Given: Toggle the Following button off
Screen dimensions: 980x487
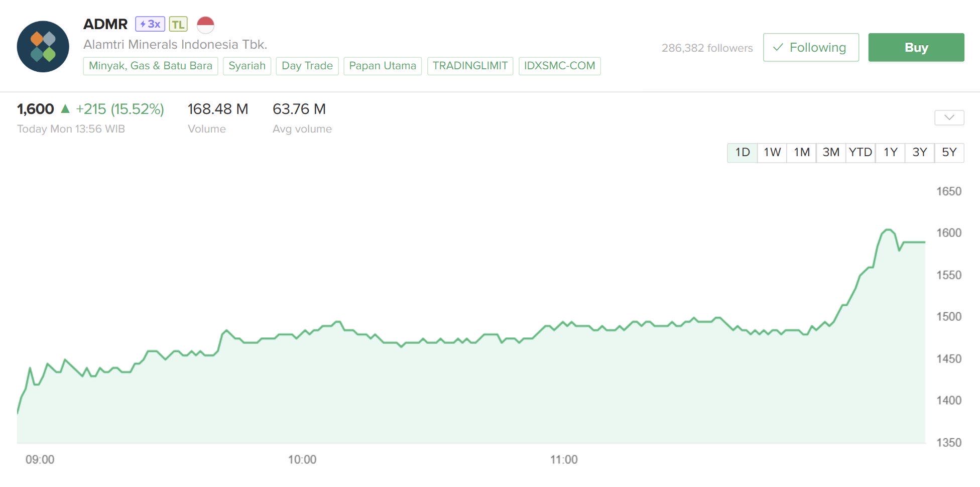Looking at the screenshot, I should pyautogui.click(x=810, y=48).
